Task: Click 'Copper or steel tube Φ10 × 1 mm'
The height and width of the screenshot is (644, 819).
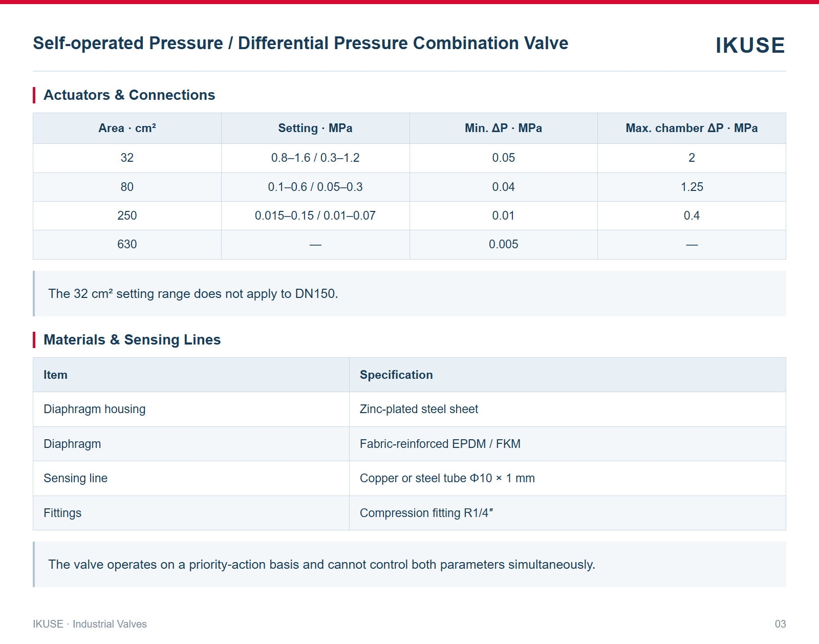Action: tap(447, 478)
